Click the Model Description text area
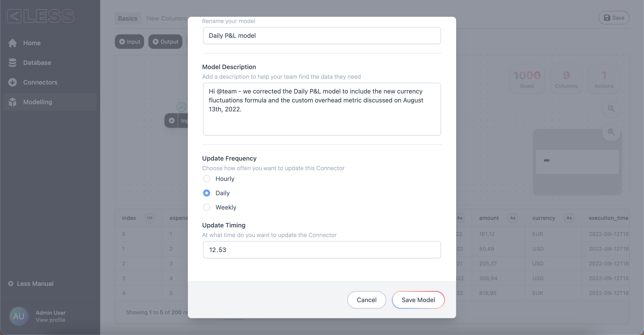The image size is (644, 335). pos(322,109)
